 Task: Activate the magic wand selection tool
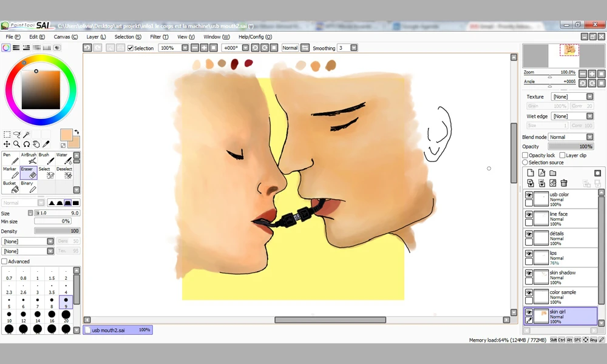27,135
